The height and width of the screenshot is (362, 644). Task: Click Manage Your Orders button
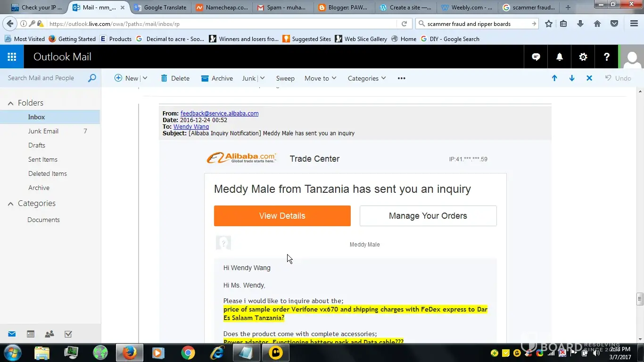(x=428, y=216)
